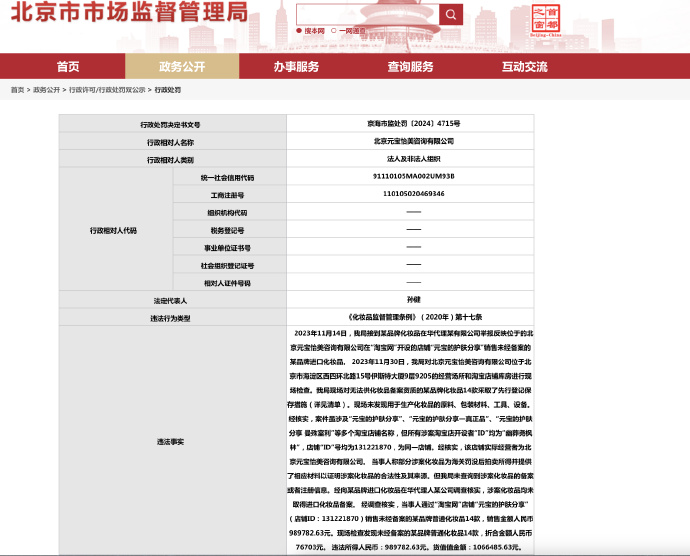Click 政务公开 in the breadcrumb trail

46,90
